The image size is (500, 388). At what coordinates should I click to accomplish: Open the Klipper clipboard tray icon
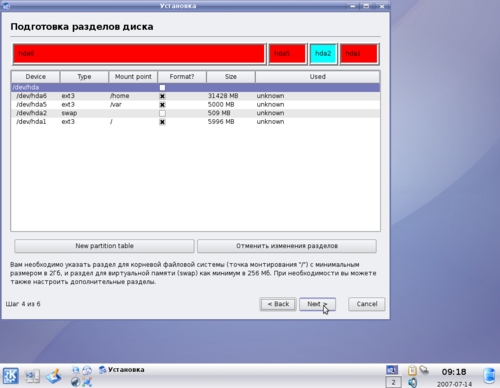[412, 370]
